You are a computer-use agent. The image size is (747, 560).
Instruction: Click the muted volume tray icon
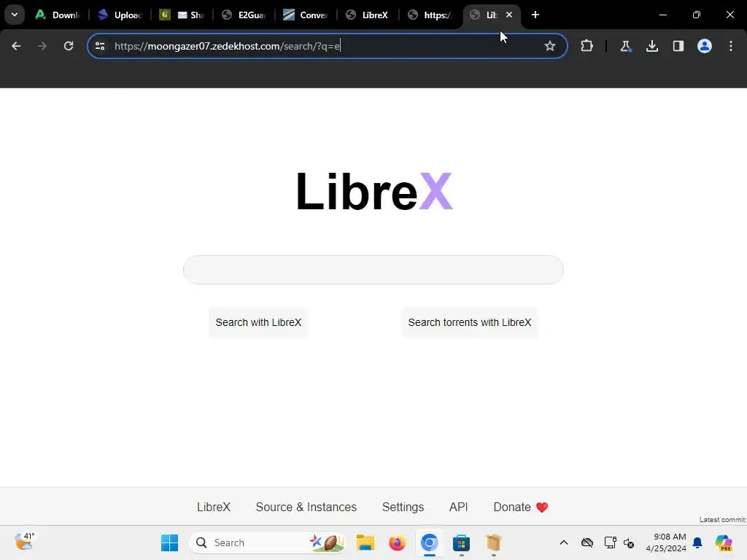coord(629,542)
